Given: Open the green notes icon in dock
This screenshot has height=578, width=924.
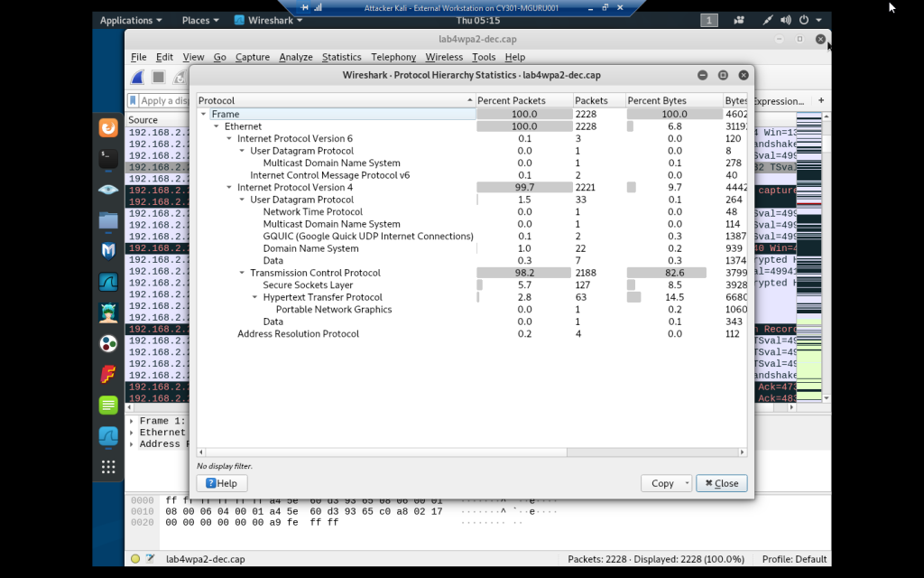Looking at the screenshot, I should coord(108,406).
